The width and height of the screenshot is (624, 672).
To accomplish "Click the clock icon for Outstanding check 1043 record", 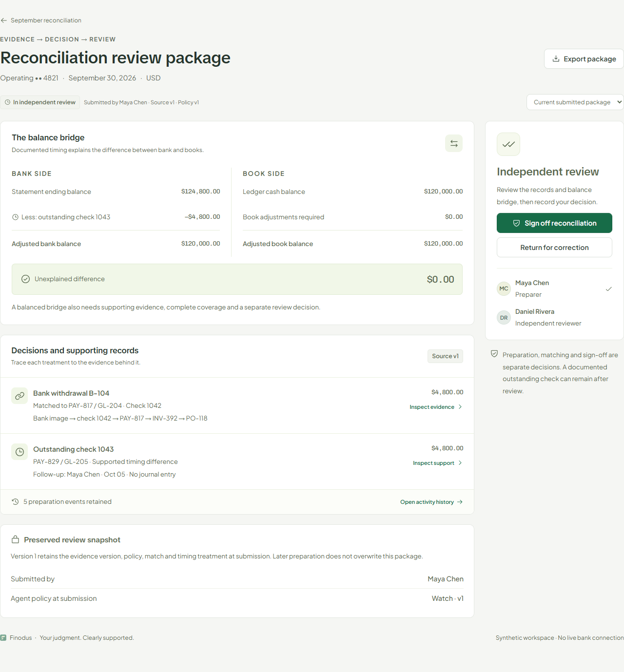I will click(19, 452).
